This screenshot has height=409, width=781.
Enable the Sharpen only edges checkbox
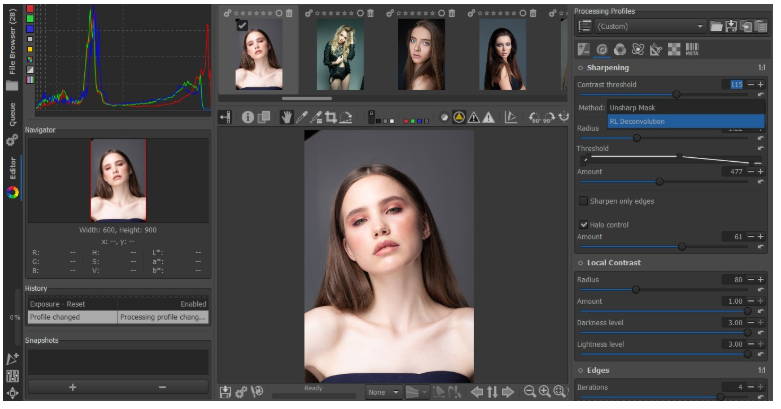coord(584,201)
